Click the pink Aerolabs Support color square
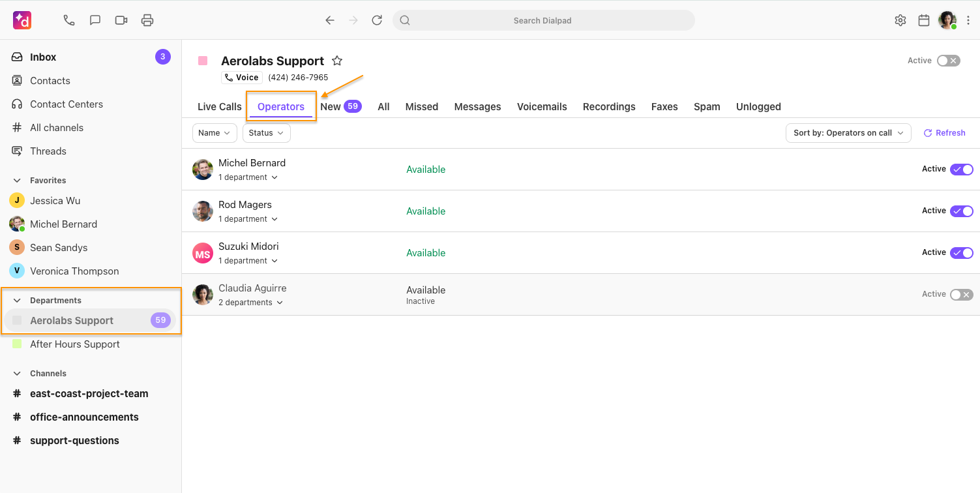980x493 pixels. click(x=203, y=61)
